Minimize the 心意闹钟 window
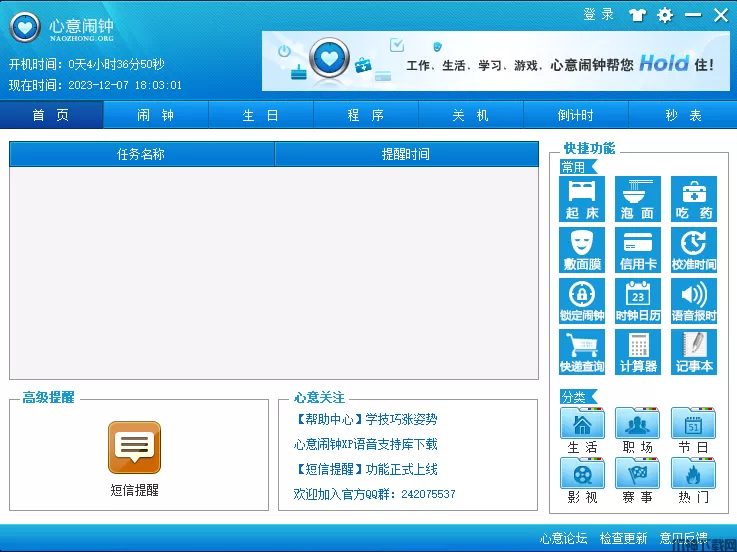This screenshot has height=552, width=737. pos(693,15)
